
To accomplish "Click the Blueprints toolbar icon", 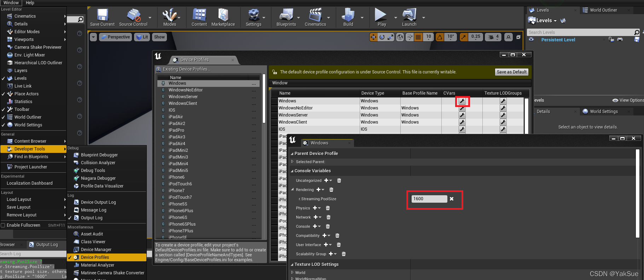I will pyautogui.click(x=286, y=17).
